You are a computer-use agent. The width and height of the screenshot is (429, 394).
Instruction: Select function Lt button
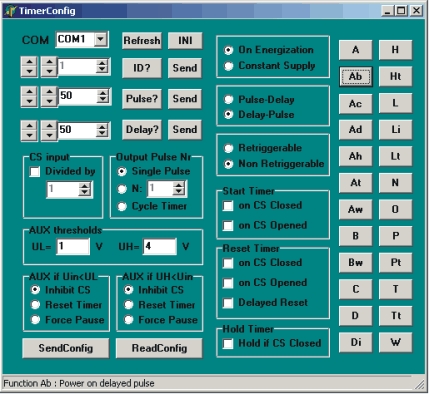coord(395,156)
